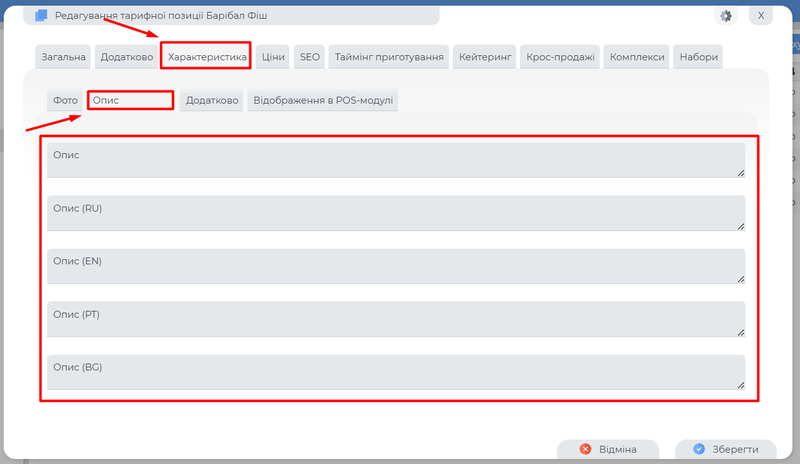Click the Зберегти save button
Screen dimensions: 800x464
[x=725, y=449]
